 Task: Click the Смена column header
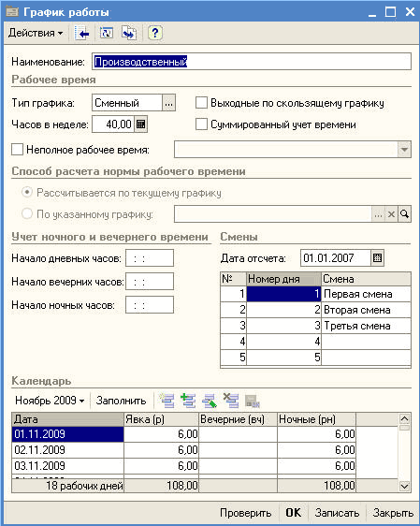point(366,279)
